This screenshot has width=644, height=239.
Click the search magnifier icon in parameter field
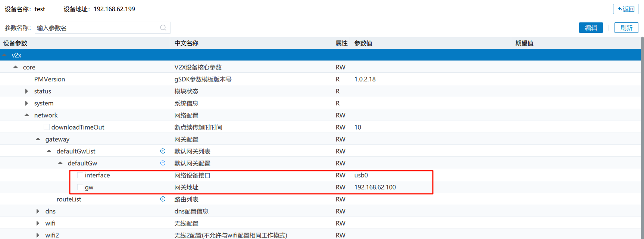tap(163, 28)
